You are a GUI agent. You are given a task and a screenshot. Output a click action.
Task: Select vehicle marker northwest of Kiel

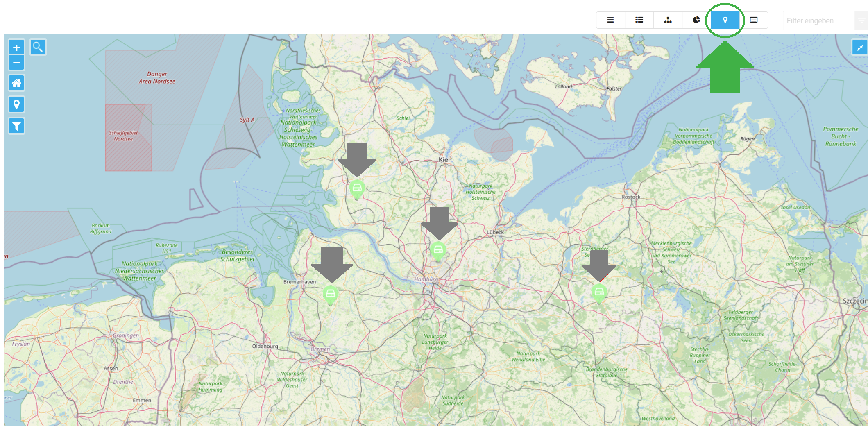pos(357,188)
